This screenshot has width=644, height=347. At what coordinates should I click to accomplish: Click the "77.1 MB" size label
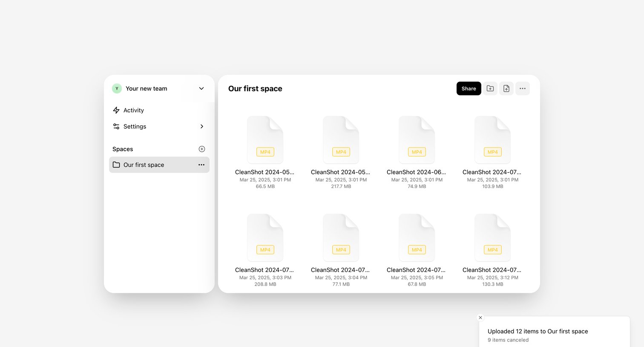click(341, 284)
